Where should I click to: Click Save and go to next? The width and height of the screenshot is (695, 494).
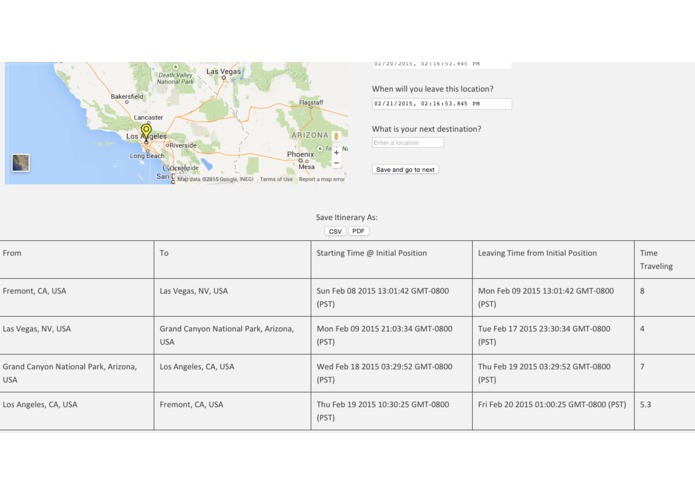click(x=405, y=169)
